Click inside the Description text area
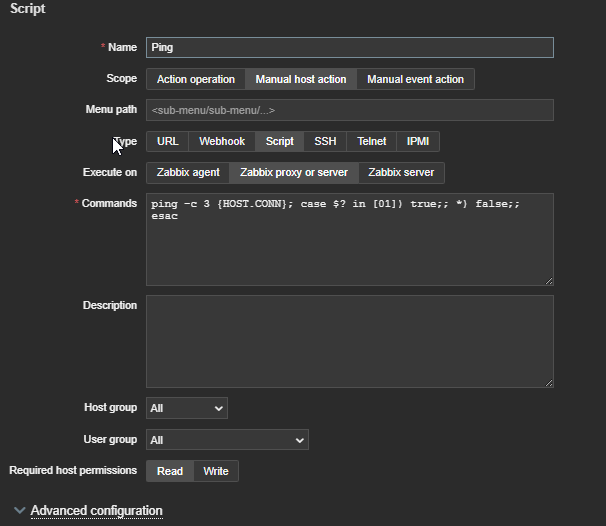Image resolution: width=606 pixels, height=526 pixels. point(349,340)
